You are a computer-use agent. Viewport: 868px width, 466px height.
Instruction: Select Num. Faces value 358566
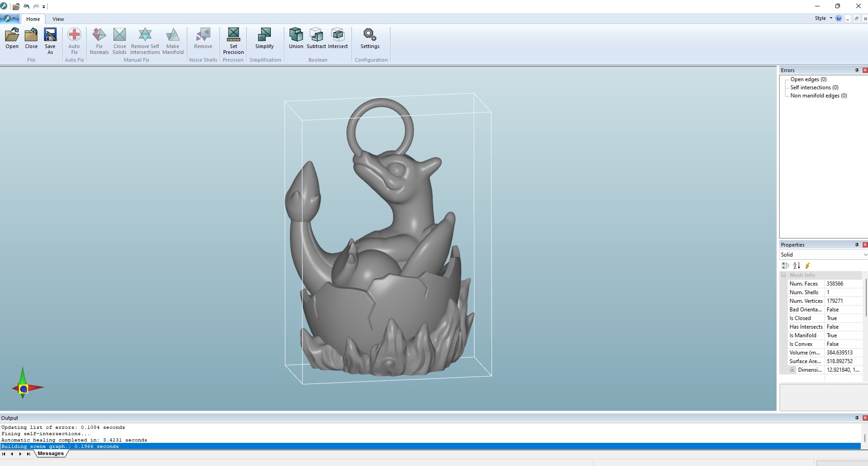point(843,284)
